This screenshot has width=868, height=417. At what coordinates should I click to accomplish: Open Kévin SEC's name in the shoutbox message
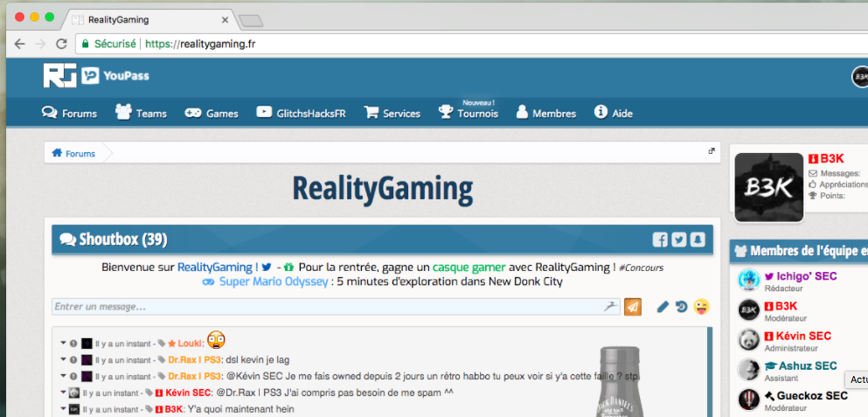click(188, 393)
